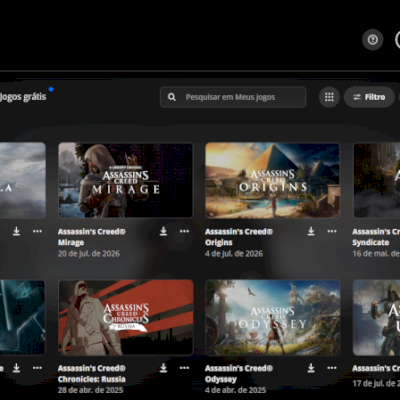Open the Jogos grátis tab

tap(23, 97)
